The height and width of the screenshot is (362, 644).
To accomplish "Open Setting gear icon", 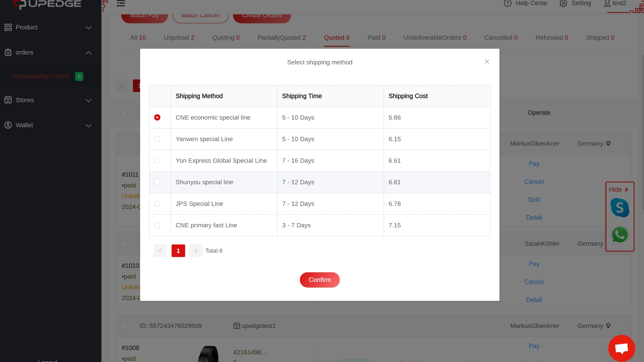I will point(563,3).
